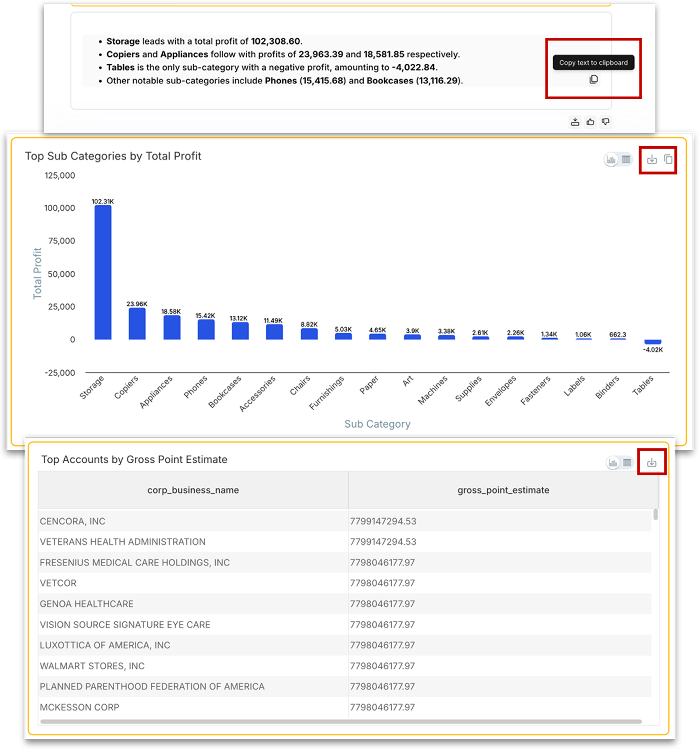700x749 pixels.
Task: Switch profit chart to table view
Action: click(626, 160)
